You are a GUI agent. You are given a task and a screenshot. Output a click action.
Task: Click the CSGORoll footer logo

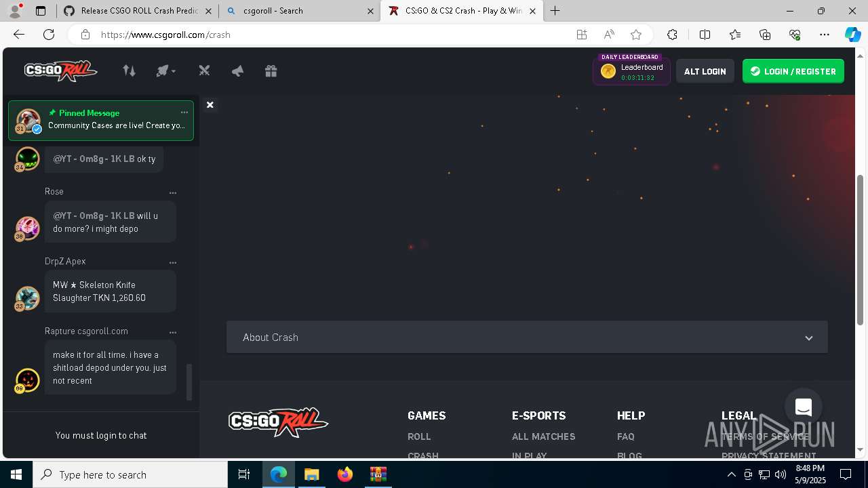[278, 422]
